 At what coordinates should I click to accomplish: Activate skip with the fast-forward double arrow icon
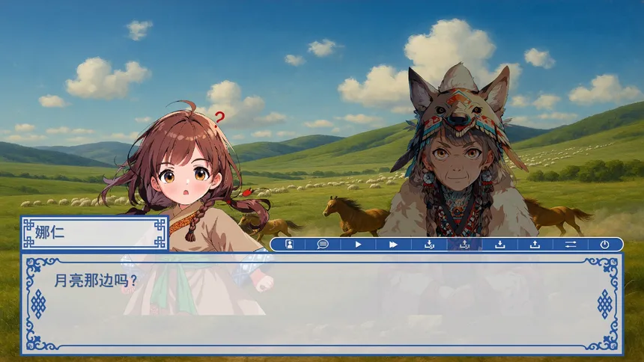[x=393, y=245]
